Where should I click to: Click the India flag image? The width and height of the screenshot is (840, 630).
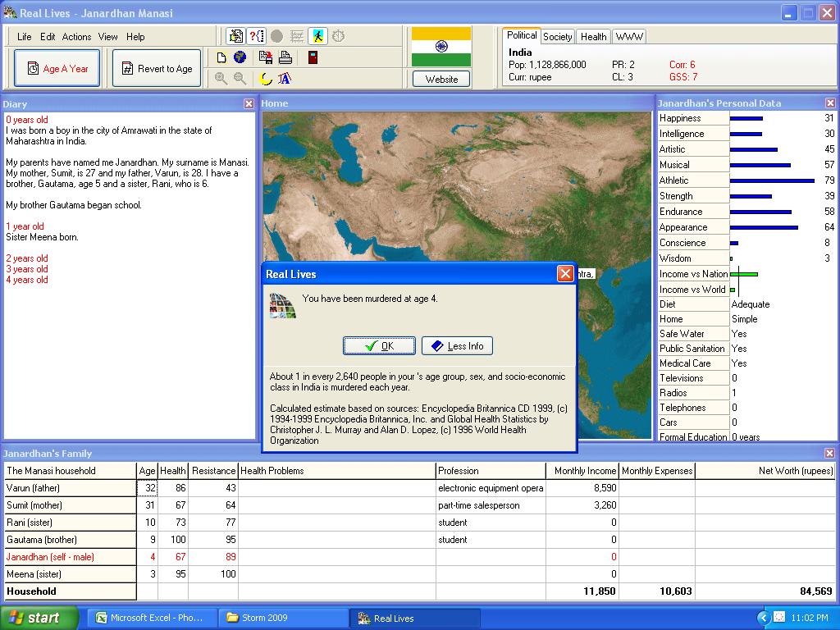pyautogui.click(x=441, y=47)
